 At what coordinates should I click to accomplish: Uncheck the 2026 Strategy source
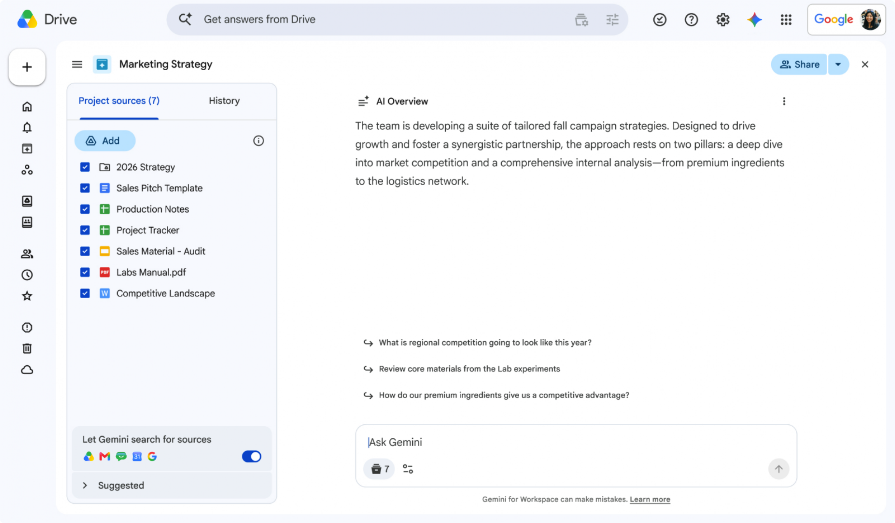[85, 167]
